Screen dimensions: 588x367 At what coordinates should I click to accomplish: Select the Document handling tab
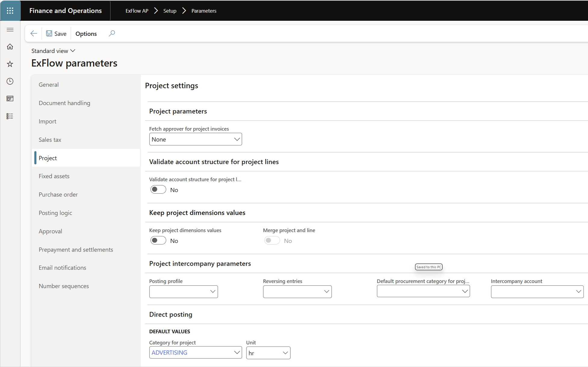86,103
